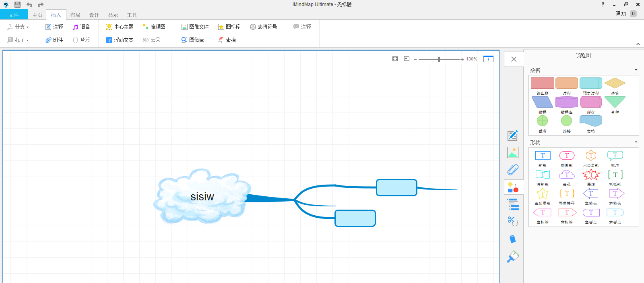This screenshot has width=644, height=283.
Task: Open the paint brush format sidebar icon
Action: pos(513,256)
